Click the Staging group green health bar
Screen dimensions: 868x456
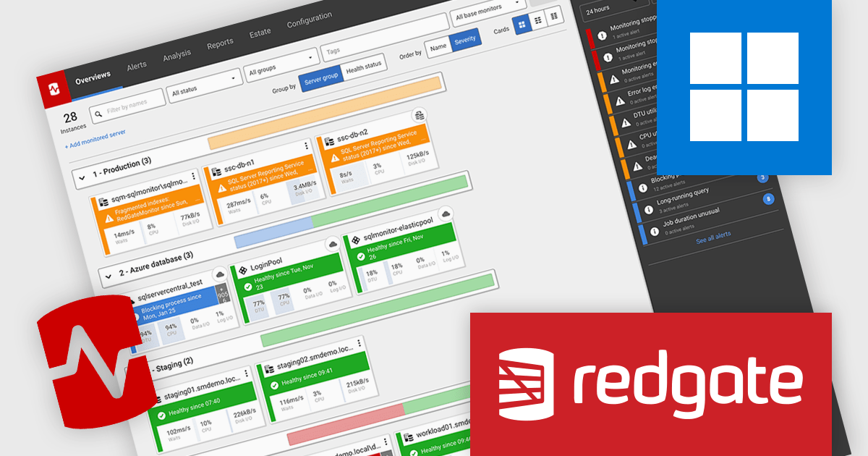tap(378, 309)
